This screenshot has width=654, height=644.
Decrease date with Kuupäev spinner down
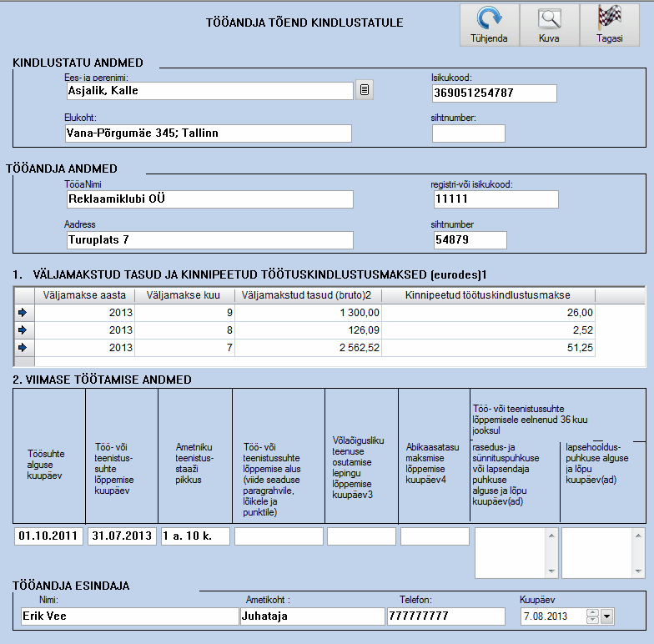pos(592,620)
